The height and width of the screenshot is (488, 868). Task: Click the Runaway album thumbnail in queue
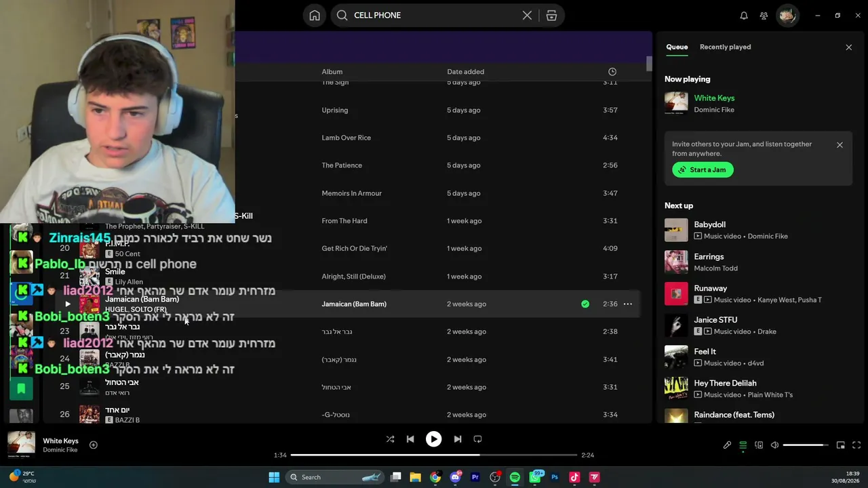click(x=676, y=293)
